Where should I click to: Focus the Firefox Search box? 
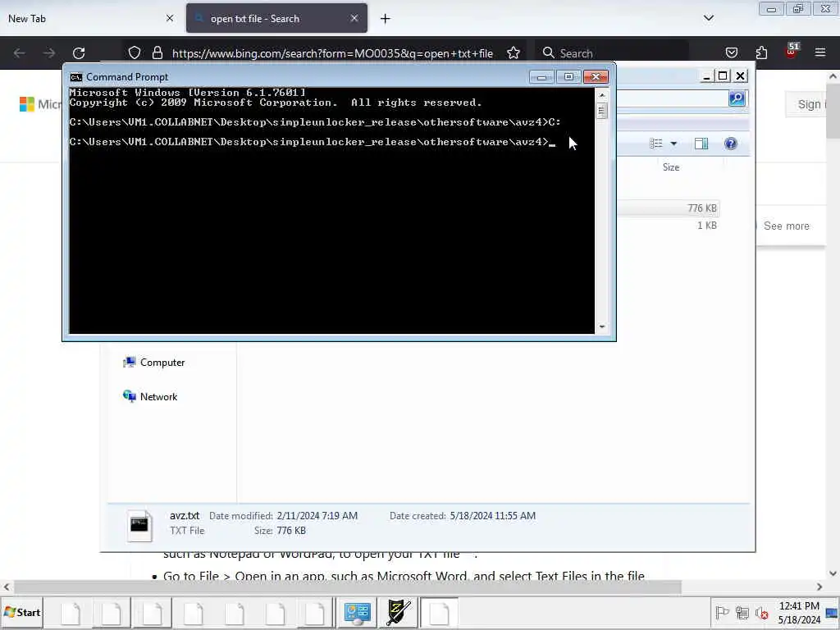pos(612,53)
